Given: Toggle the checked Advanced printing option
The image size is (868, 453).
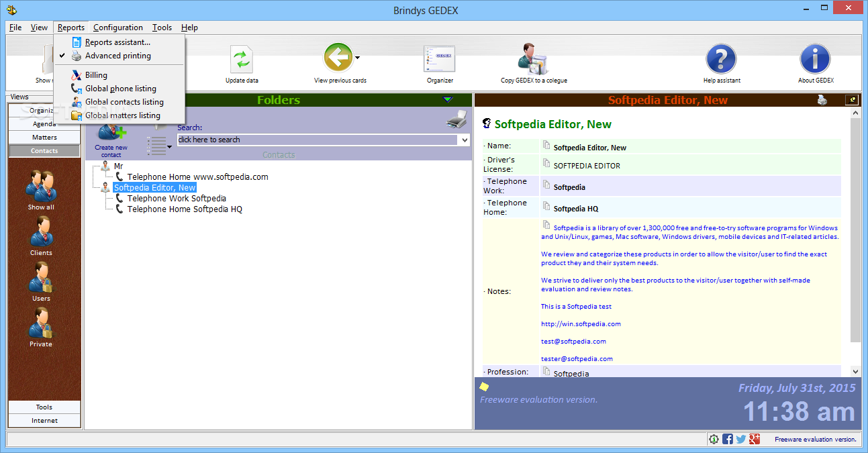Looking at the screenshot, I should click(119, 56).
